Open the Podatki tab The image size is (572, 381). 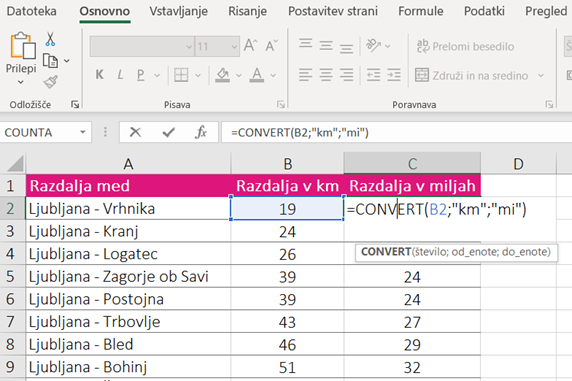point(484,11)
